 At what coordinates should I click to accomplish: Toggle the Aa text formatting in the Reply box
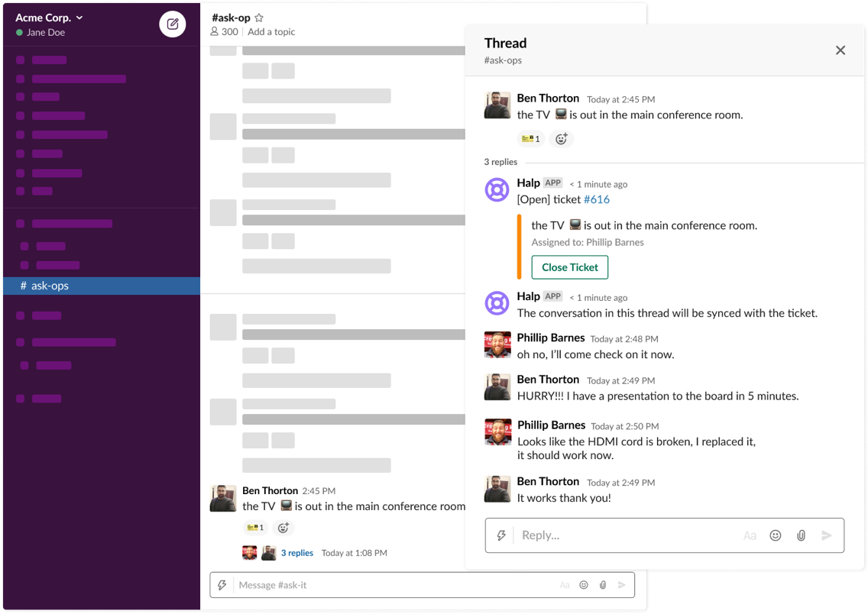click(750, 535)
